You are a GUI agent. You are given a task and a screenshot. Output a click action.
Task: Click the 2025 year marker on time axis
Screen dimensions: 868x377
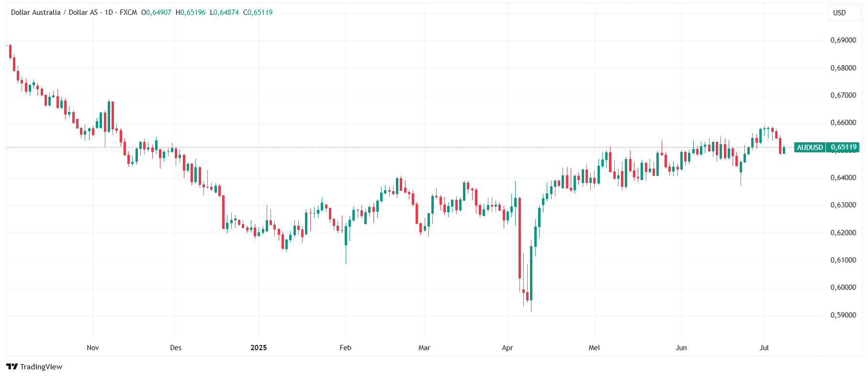(x=259, y=348)
